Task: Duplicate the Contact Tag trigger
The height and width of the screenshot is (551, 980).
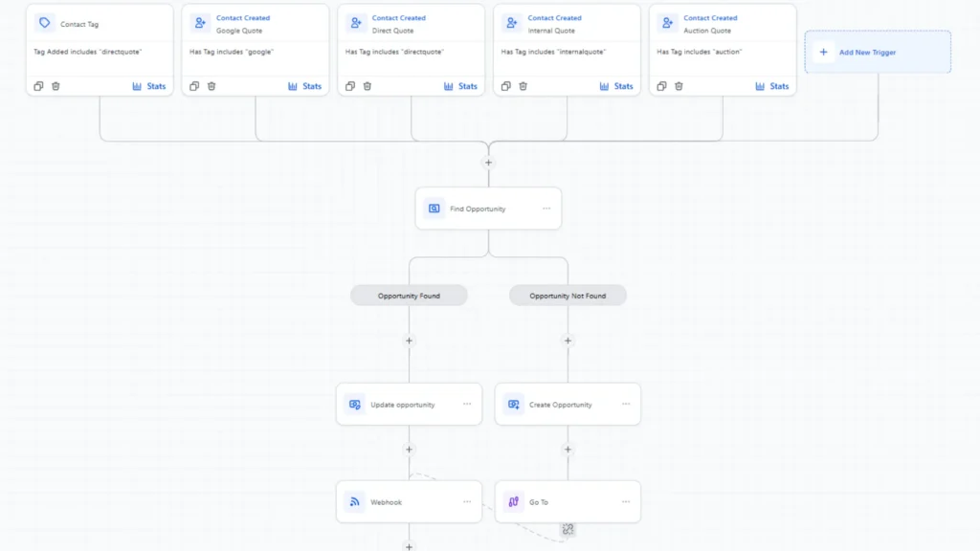Action: click(x=38, y=86)
